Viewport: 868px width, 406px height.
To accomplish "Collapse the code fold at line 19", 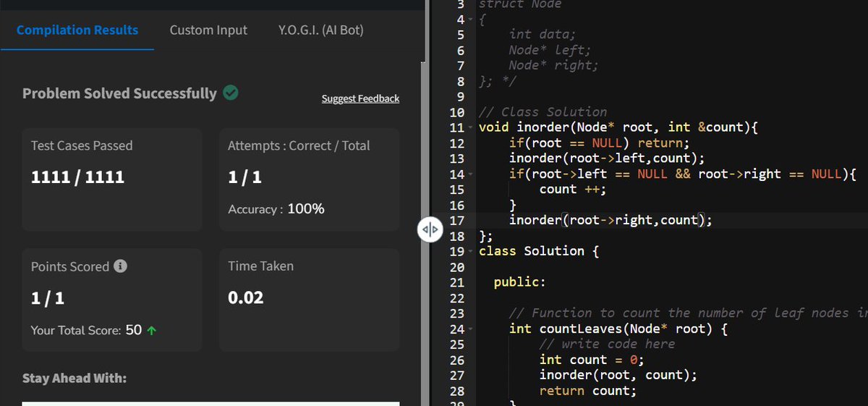I will [x=470, y=251].
